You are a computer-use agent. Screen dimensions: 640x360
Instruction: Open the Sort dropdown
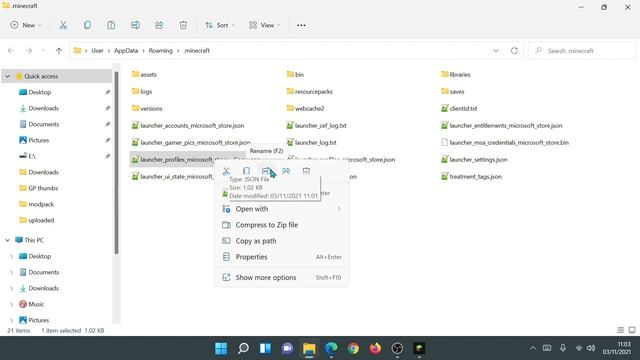click(x=220, y=25)
